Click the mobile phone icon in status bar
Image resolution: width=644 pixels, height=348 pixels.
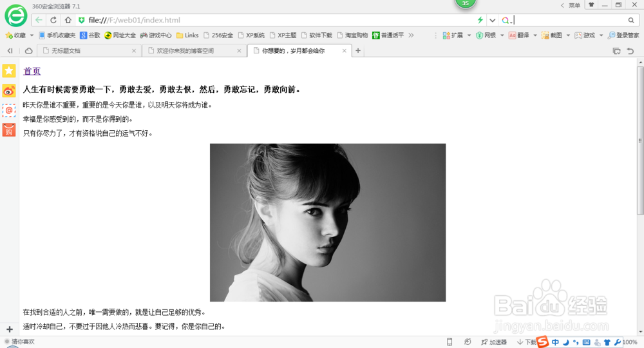(x=450, y=342)
